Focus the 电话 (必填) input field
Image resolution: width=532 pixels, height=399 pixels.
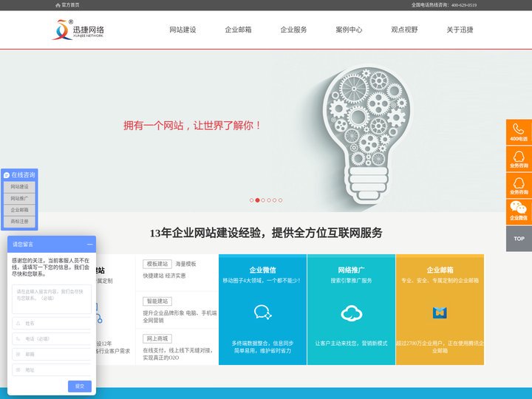tap(52, 338)
